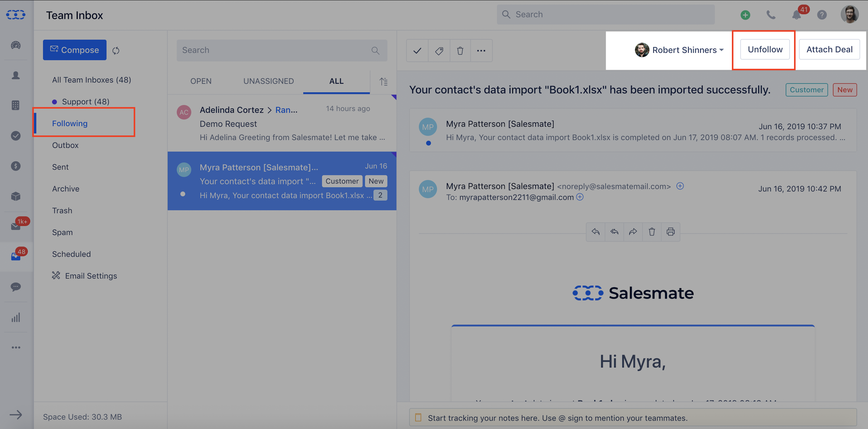Open the Sent folder
The width and height of the screenshot is (868, 429).
pyautogui.click(x=60, y=167)
